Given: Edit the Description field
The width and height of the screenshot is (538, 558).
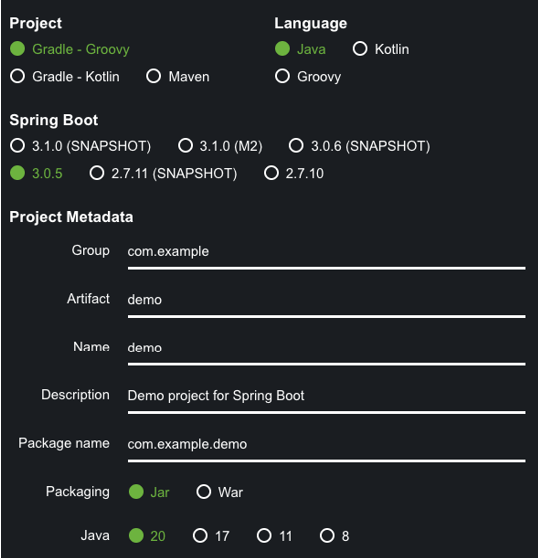Looking at the screenshot, I should (327, 401).
